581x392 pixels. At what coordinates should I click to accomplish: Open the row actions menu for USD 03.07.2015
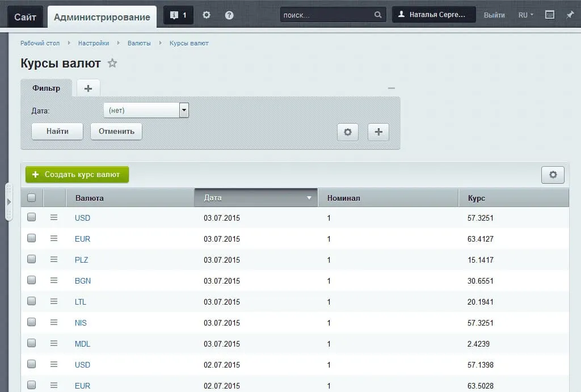click(54, 217)
